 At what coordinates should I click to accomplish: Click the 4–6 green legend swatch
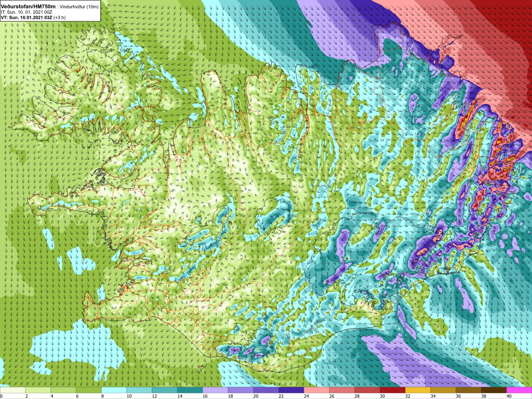click(x=64, y=390)
